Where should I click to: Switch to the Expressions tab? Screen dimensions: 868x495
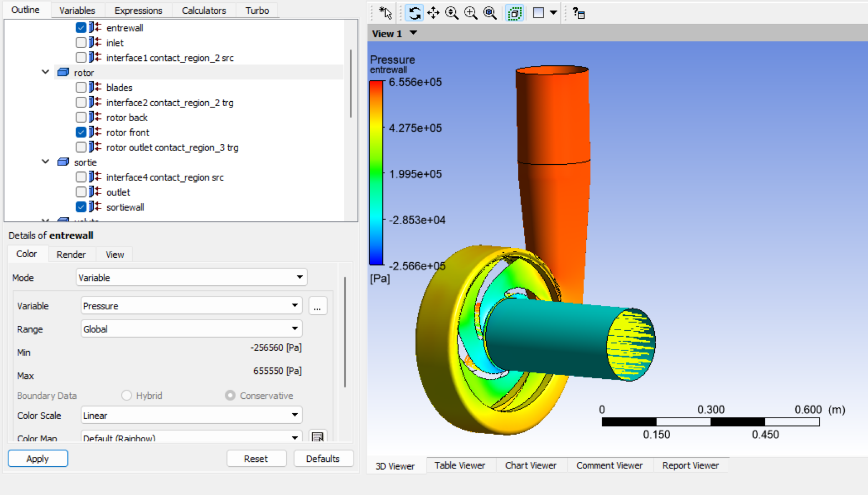(x=138, y=10)
